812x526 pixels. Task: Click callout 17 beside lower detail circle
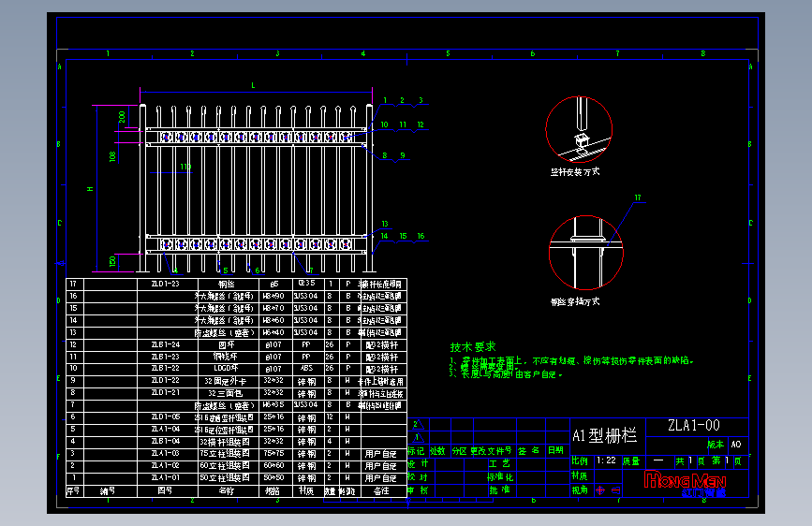point(638,197)
